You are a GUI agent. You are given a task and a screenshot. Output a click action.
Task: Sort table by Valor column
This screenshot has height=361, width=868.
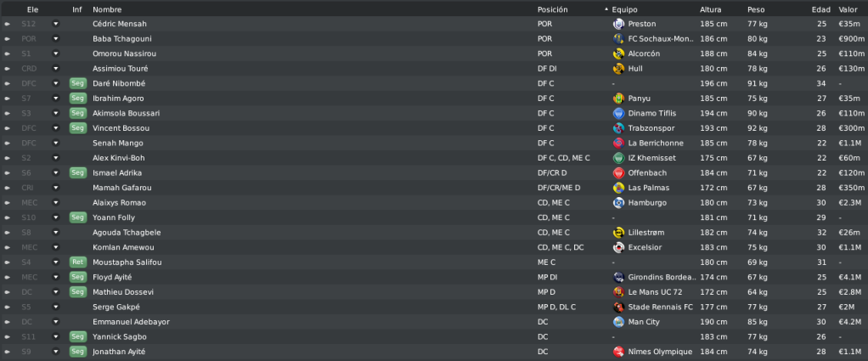(x=848, y=9)
